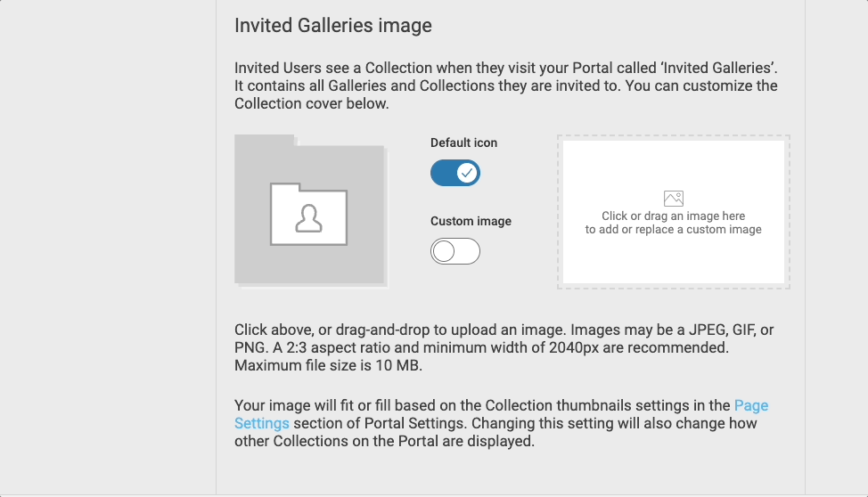The height and width of the screenshot is (497, 868).
Task: Click the text about JPEG, GIF, or PNG
Action: 504,347
